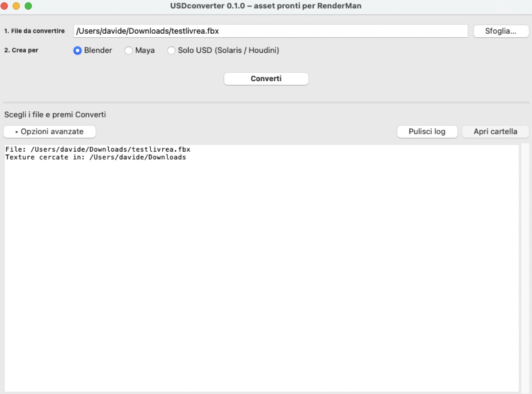Click inside the log output area
The width and height of the screenshot is (532, 394).
262,268
